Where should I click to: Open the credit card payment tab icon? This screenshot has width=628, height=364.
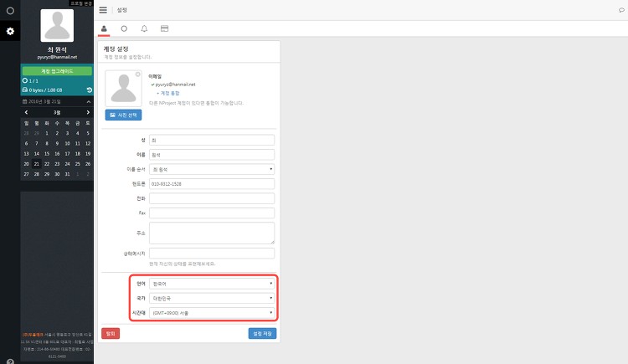point(164,28)
